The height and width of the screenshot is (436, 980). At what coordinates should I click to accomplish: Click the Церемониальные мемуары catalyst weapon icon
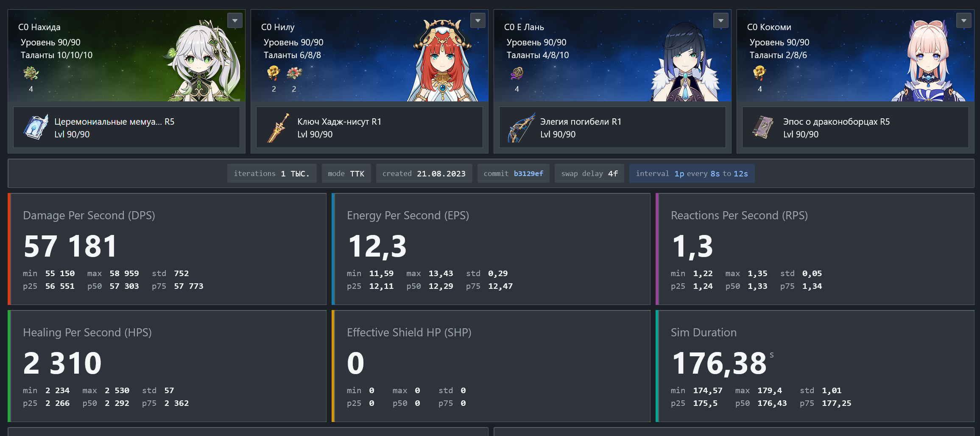point(36,127)
